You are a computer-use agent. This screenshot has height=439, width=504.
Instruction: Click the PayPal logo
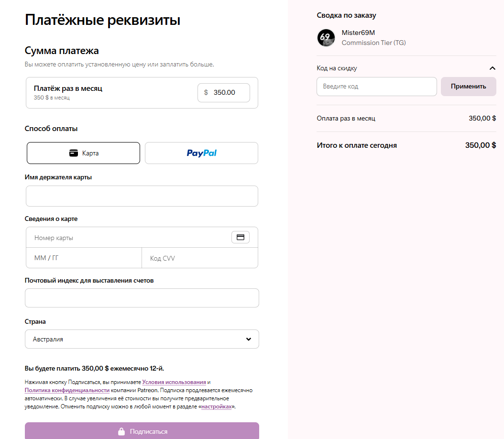click(x=201, y=153)
